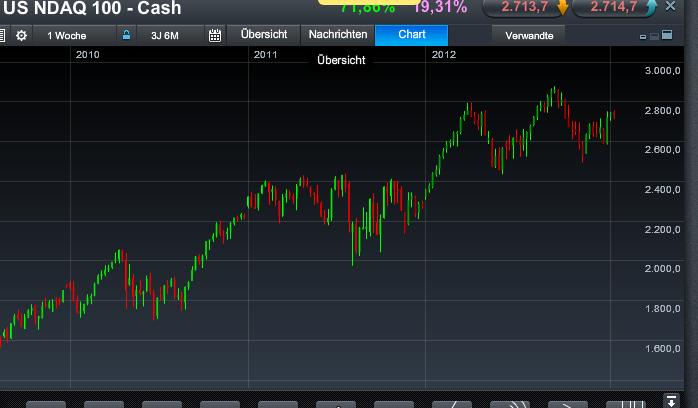Image resolution: width=698 pixels, height=408 pixels.
Task: Close the US NDAQ 100 panel
Action: (670, 6)
